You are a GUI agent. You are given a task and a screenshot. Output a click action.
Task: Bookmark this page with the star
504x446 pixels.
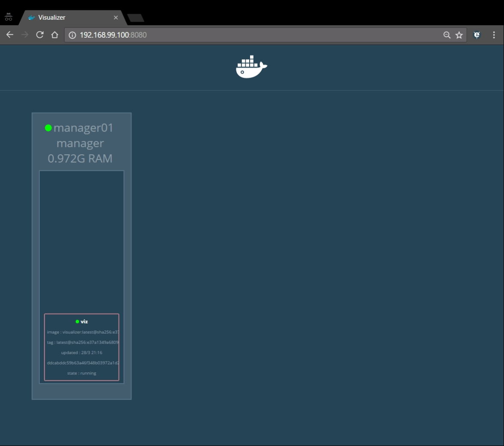(459, 35)
